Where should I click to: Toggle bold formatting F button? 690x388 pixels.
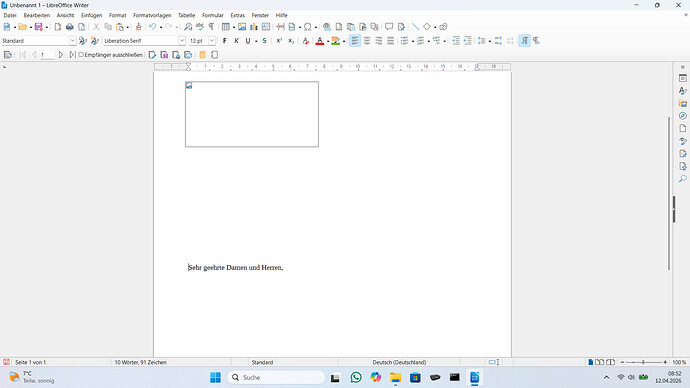[224, 41]
